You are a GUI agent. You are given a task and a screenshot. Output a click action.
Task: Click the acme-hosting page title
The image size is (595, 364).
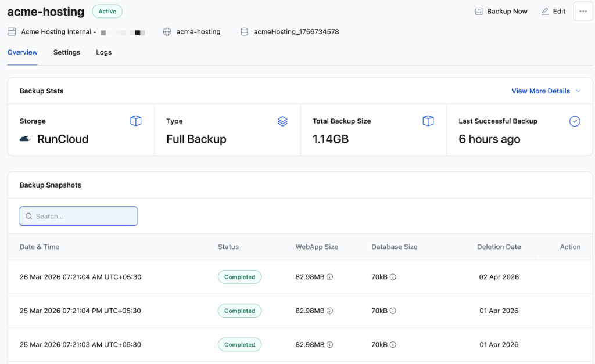[x=46, y=12]
